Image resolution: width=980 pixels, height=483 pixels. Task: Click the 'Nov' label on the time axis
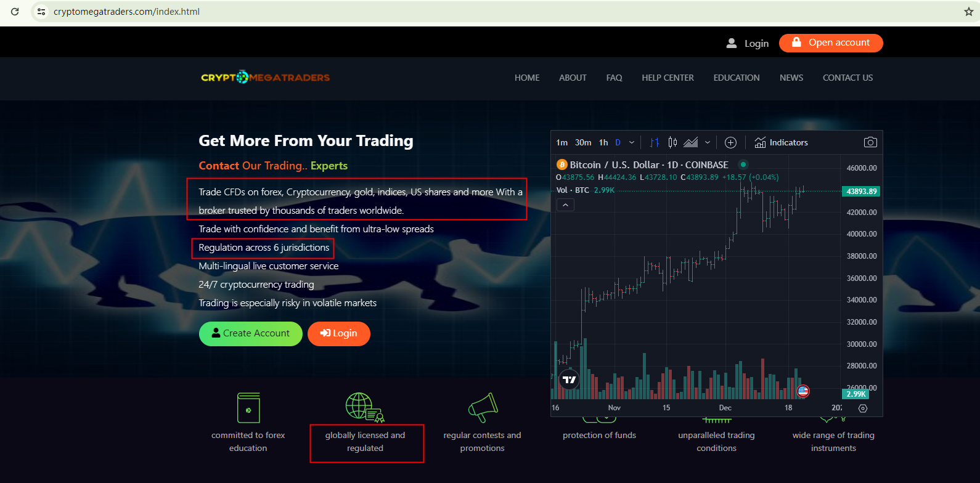[x=615, y=408]
